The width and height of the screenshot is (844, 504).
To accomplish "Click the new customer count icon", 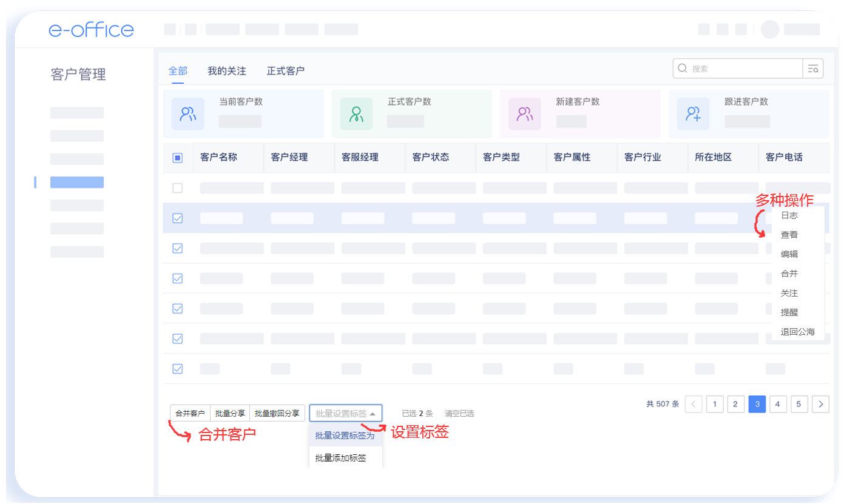I will coord(524,114).
